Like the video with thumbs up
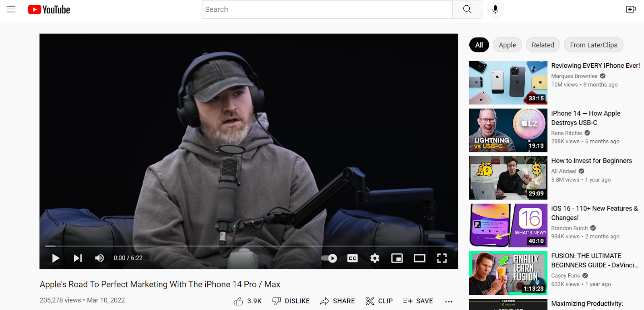 pyautogui.click(x=248, y=301)
